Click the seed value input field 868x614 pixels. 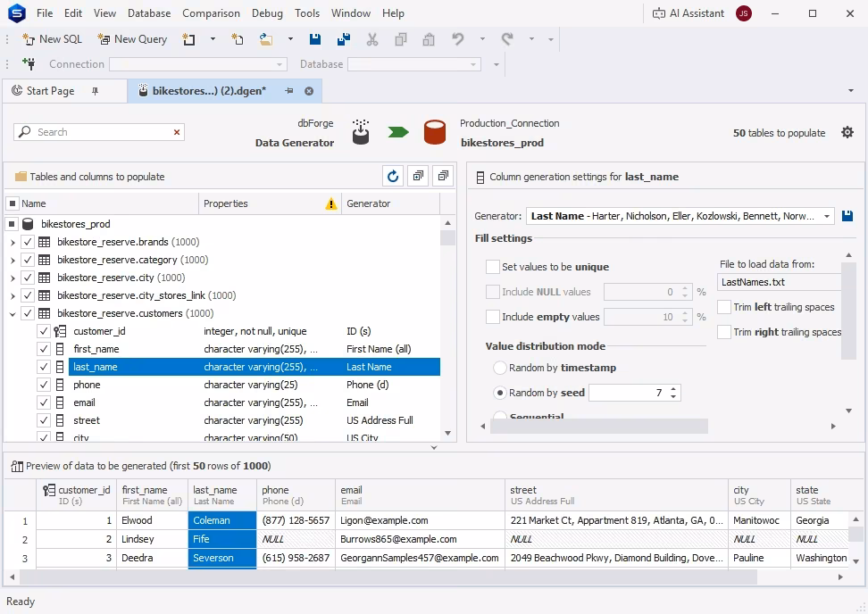tap(628, 393)
